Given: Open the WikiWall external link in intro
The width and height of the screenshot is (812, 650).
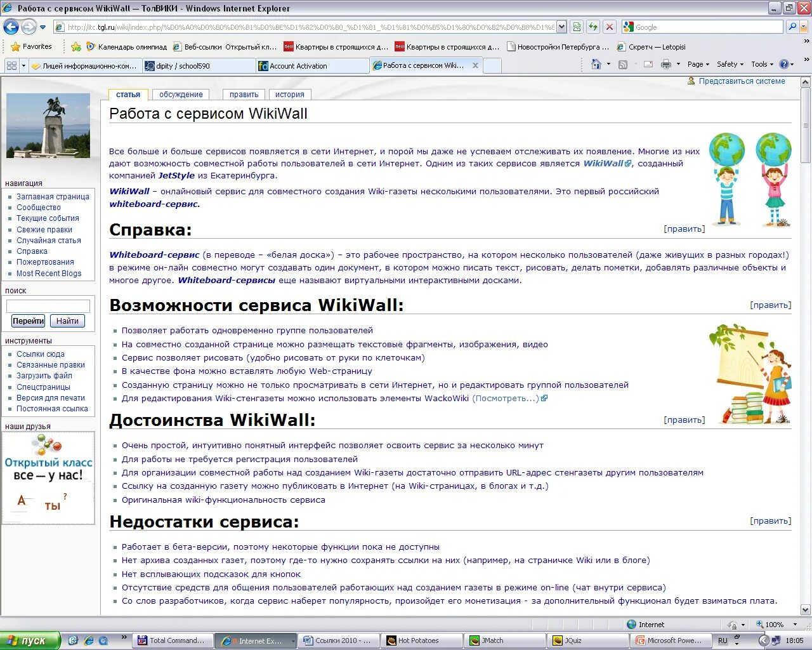Looking at the screenshot, I should [607, 163].
